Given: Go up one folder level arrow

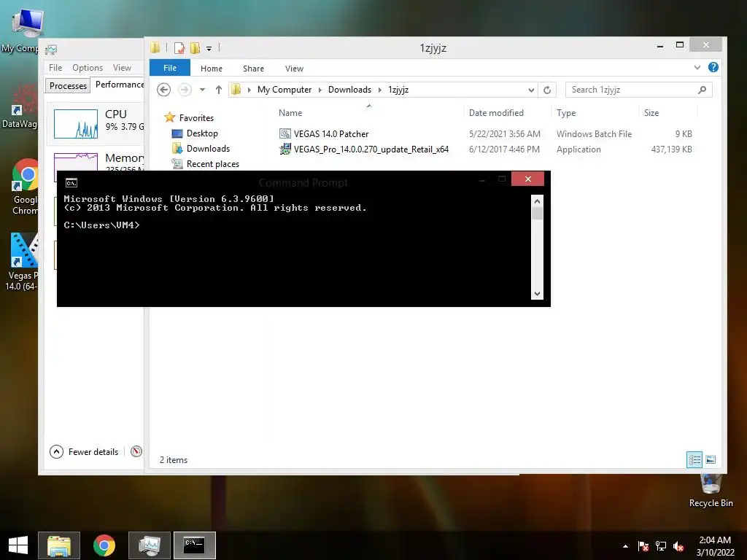Looking at the screenshot, I should tap(219, 90).
